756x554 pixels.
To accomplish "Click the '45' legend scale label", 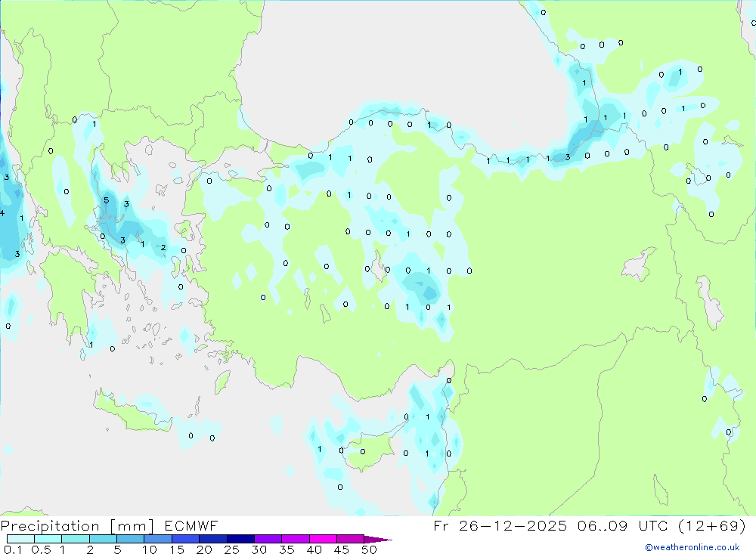I will (x=342, y=549).
